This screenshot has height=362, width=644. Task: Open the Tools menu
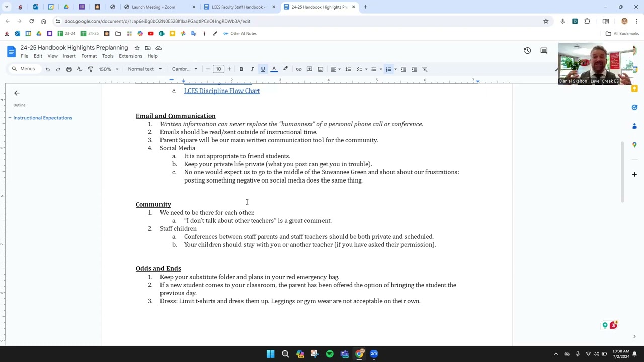(x=108, y=56)
